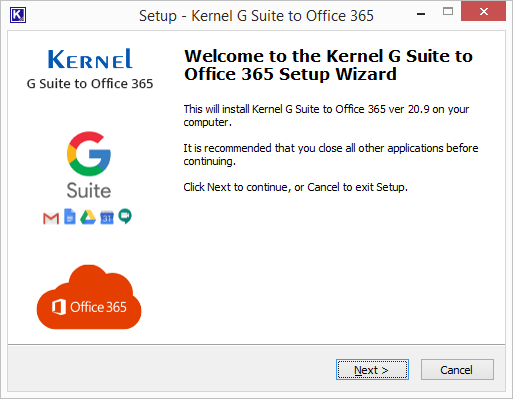Click the Google Hangouts Meet icon
Image resolution: width=513 pixels, height=399 pixels.
(x=125, y=216)
